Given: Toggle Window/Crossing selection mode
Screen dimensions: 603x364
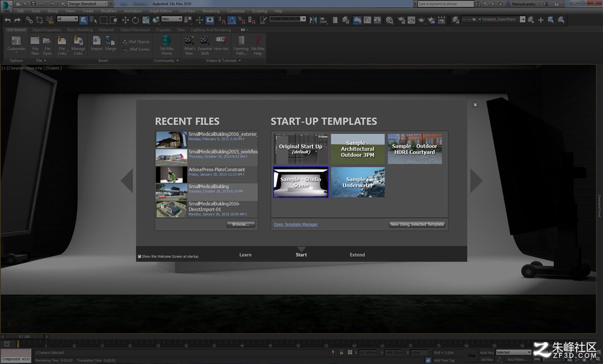Looking at the screenshot, I should click(114, 20).
